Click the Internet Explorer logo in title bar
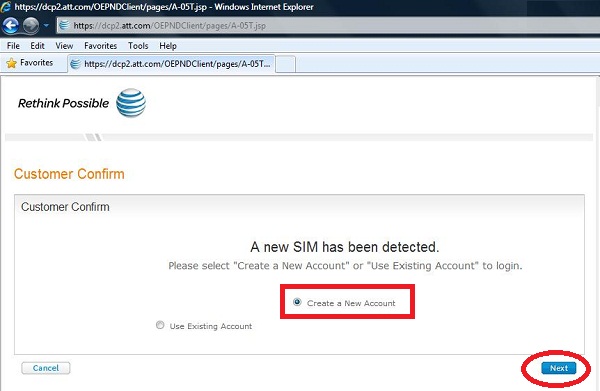Image resolution: width=600 pixels, height=391 pixels. [5, 7]
